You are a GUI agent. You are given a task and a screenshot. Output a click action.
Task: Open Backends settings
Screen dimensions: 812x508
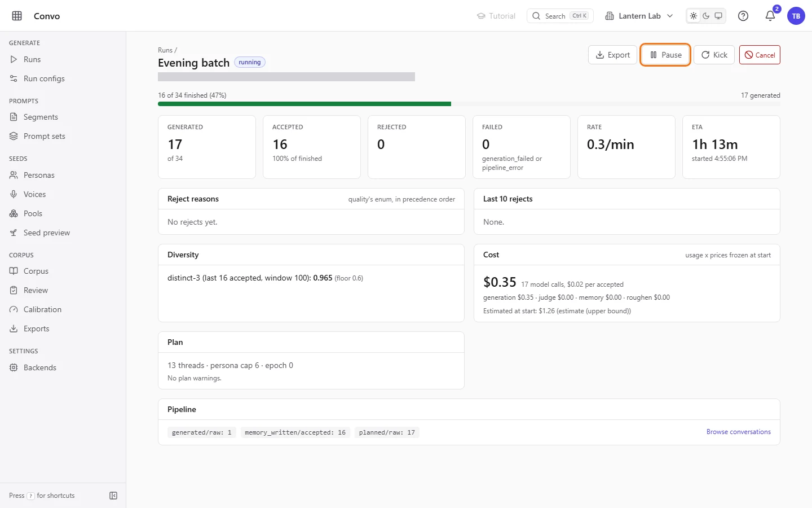[x=63, y=367]
